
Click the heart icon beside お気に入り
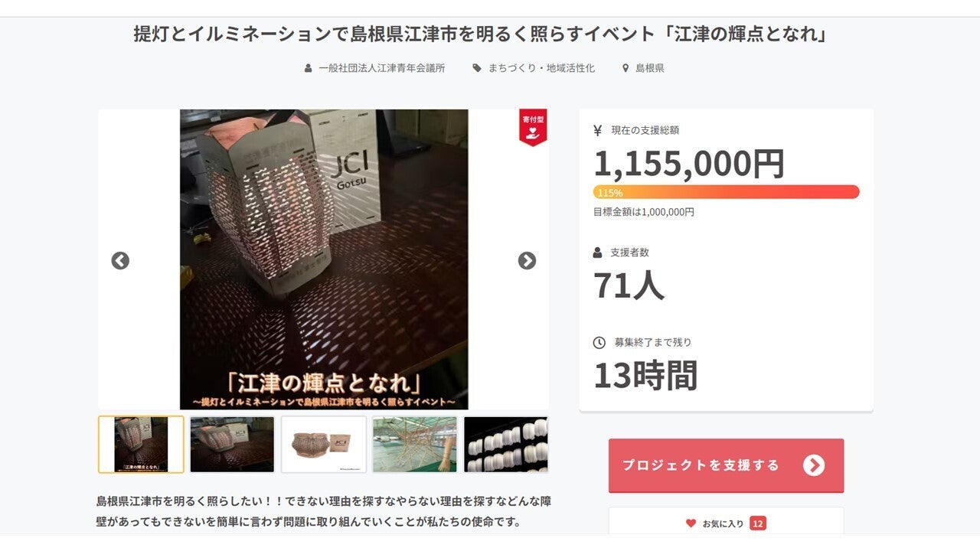click(x=691, y=523)
